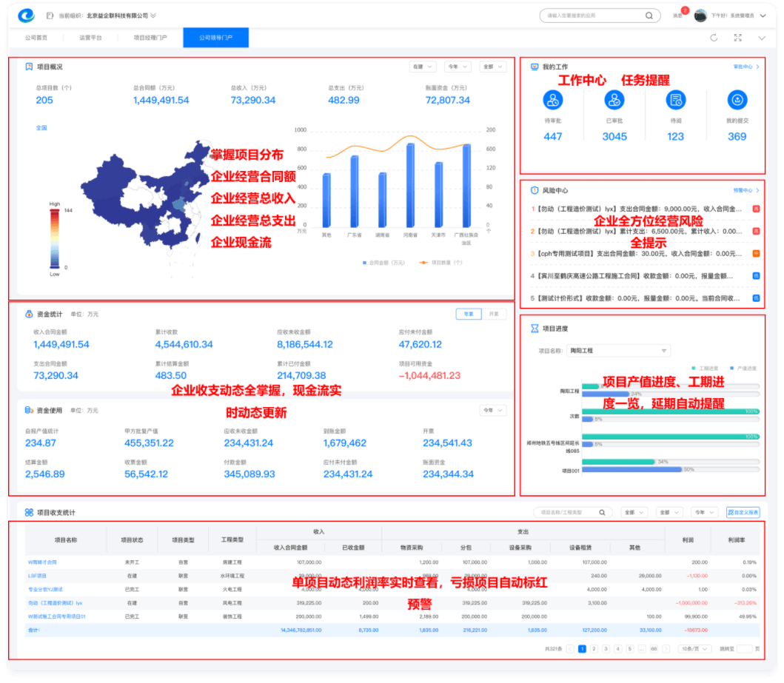Open the 项目经理门户 tab
The width and height of the screenshot is (784, 683).
point(150,37)
